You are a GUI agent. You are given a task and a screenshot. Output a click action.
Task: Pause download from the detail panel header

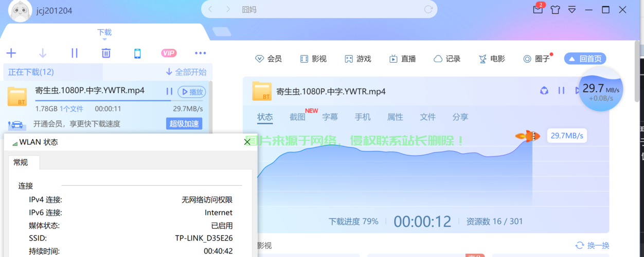(561, 91)
